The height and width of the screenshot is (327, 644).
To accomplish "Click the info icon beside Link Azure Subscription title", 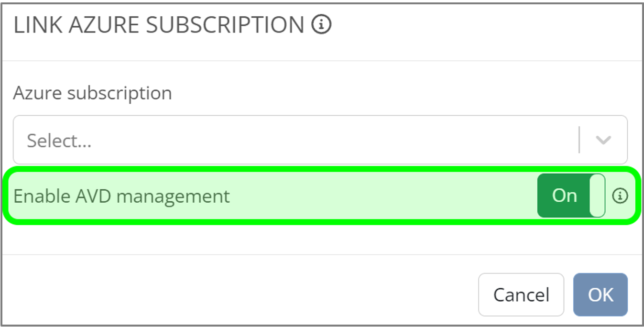I will 321,24.
